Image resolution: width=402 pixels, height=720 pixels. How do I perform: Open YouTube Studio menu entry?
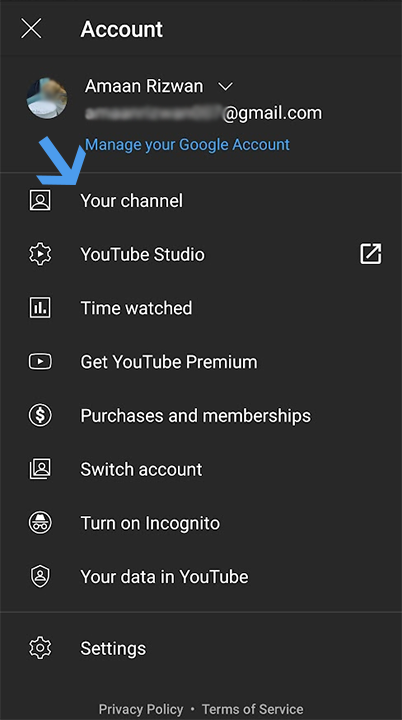point(142,254)
